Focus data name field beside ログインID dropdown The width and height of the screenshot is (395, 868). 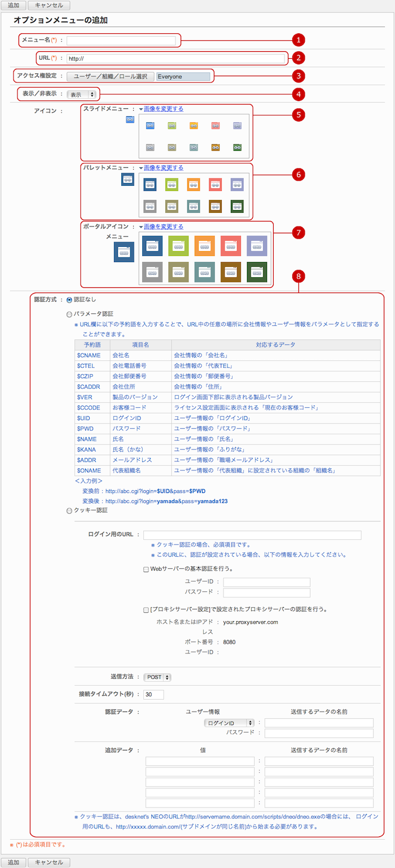coord(319,723)
